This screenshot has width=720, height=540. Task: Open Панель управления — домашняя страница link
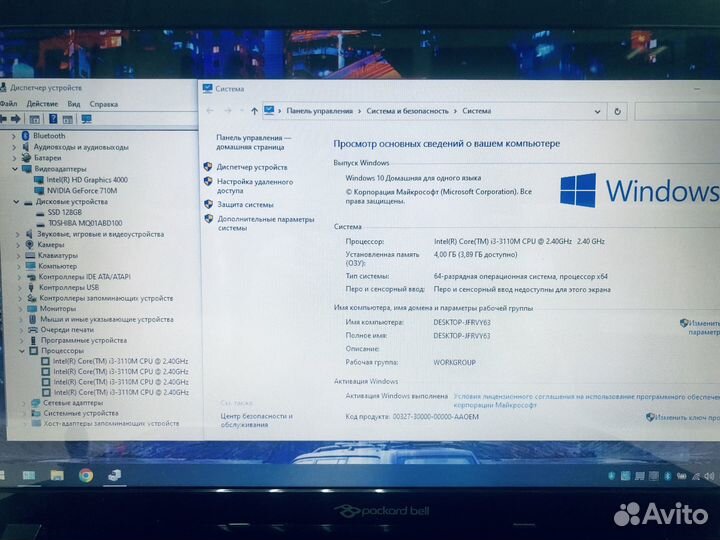click(x=253, y=142)
